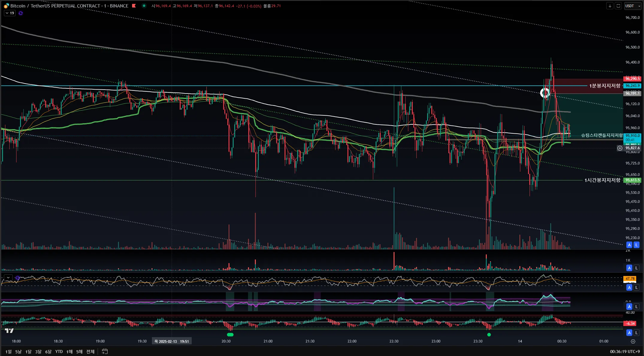Select the 5해 date range
The width and height of the screenshot is (644, 356).
[x=79, y=352]
